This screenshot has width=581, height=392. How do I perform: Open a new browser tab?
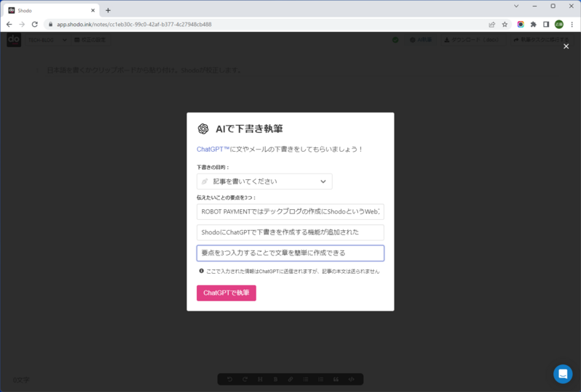coord(107,10)
